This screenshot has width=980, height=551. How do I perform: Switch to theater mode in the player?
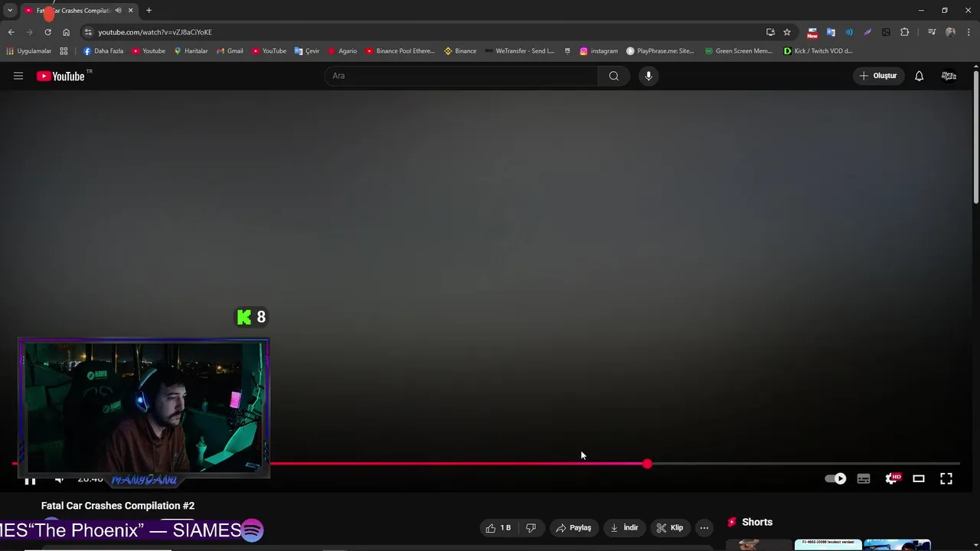pyautogui.click(x=919, y=478)
